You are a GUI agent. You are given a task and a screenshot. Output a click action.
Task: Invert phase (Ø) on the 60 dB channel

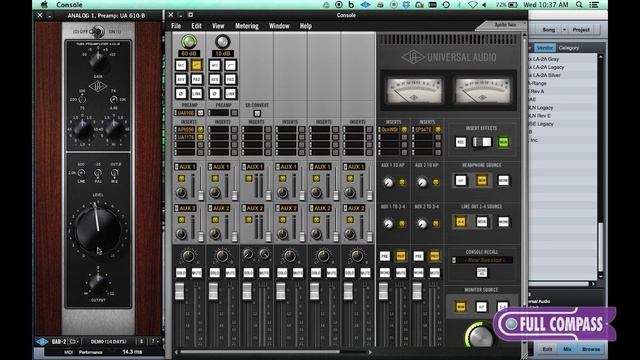pos(181,93)
